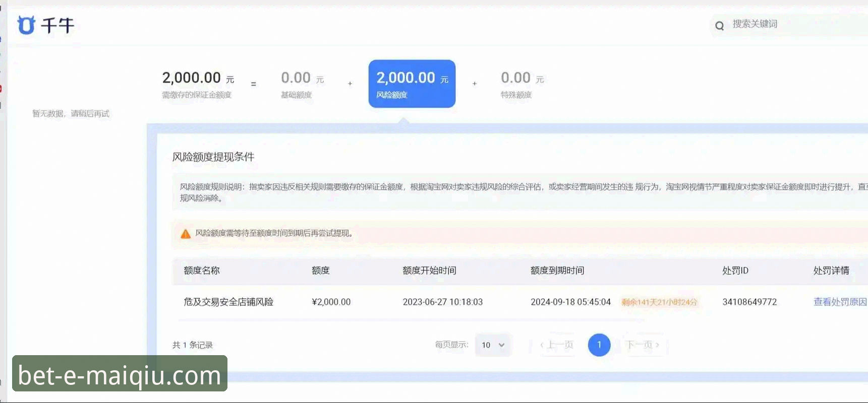Click the 危及交易安全店铺风险 row name
Screen dimensions: 868x403
[x=228, y=302]
